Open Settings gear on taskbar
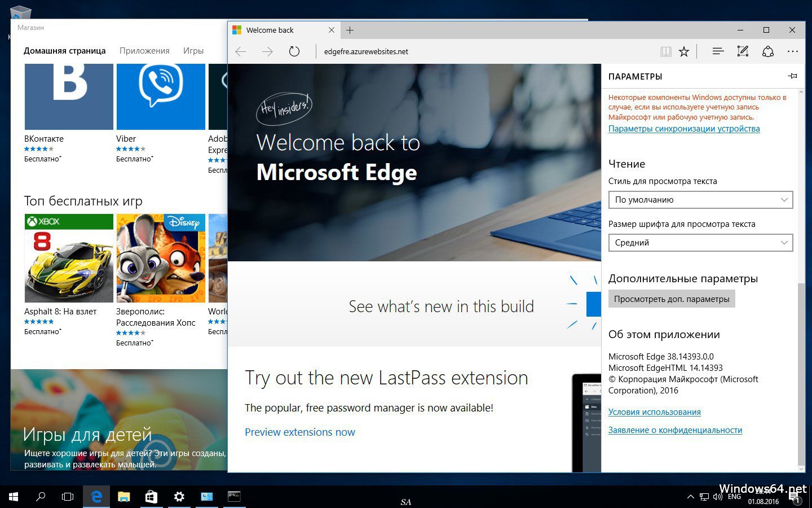Screen dimensions: 812x508 pos(179,497)
